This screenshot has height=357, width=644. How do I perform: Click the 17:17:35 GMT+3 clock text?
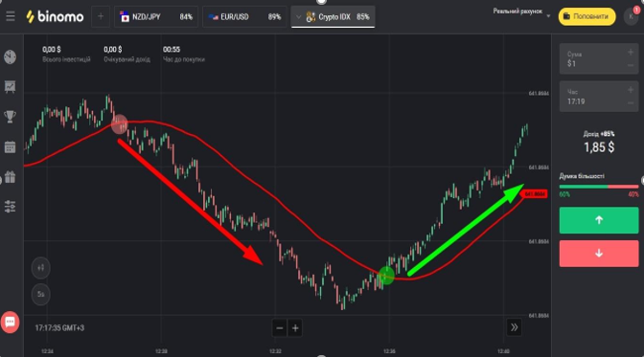point(59,328)
